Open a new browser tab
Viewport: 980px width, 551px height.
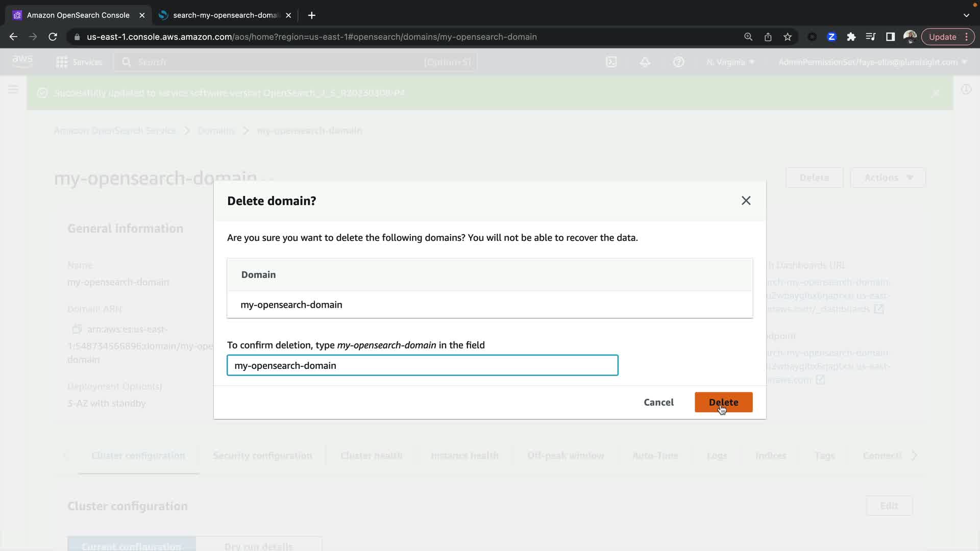[x=311, y=15]
